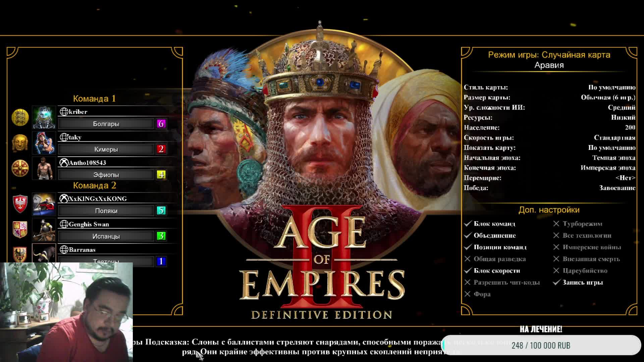This screenshot has width=644, height=362.
Task: Click the Poles red eagle emblem
Action: pos(20,204)
